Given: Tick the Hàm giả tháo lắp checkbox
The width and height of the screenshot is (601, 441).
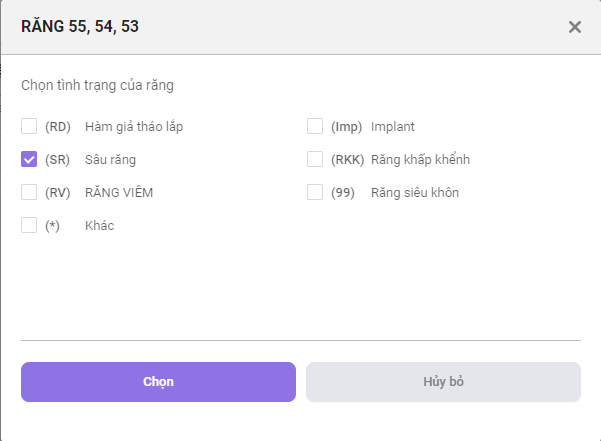Looking at the screenshot, I should [29, 126].
